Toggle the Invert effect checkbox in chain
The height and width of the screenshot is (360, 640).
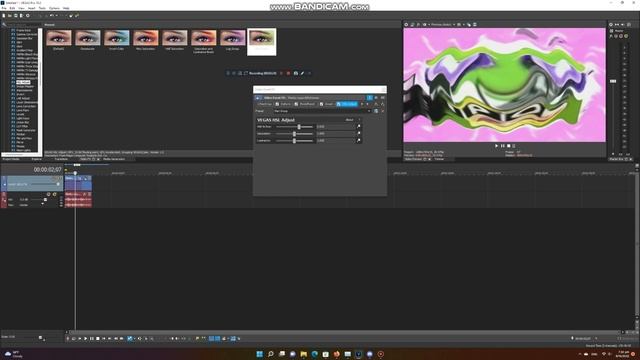[x=321, y=104]
